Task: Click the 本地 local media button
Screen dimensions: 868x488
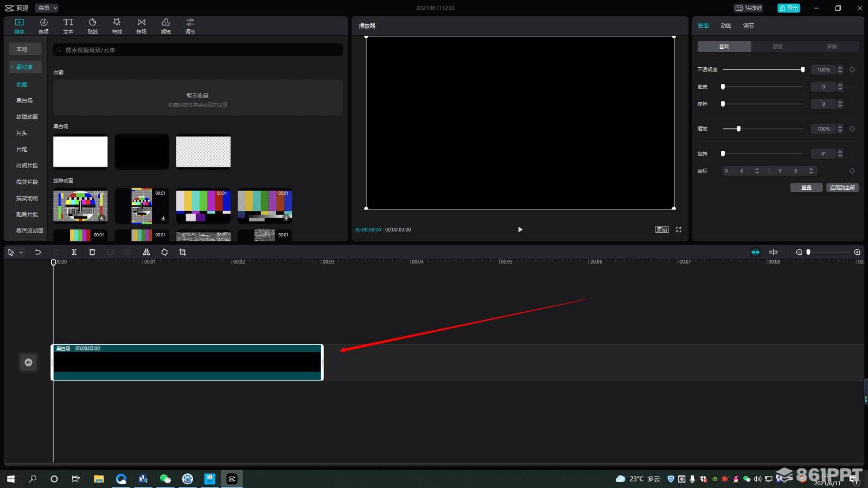Action: click(x=25, y=49)
